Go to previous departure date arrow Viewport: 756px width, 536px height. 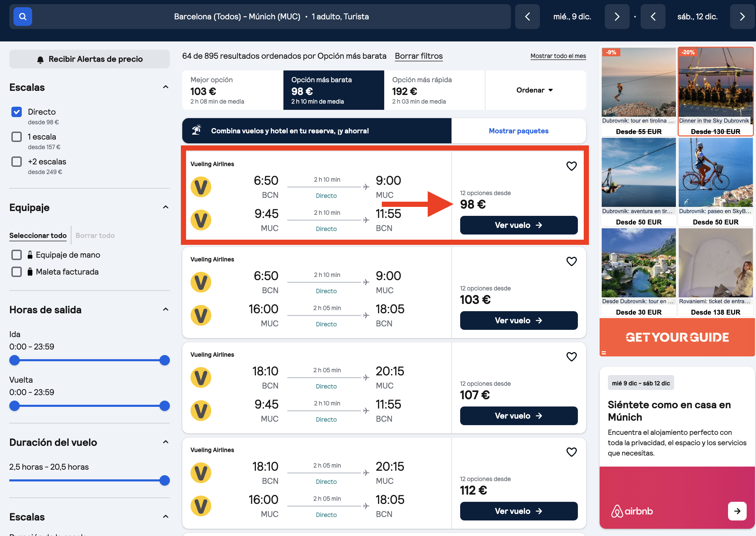pos(527,17)
